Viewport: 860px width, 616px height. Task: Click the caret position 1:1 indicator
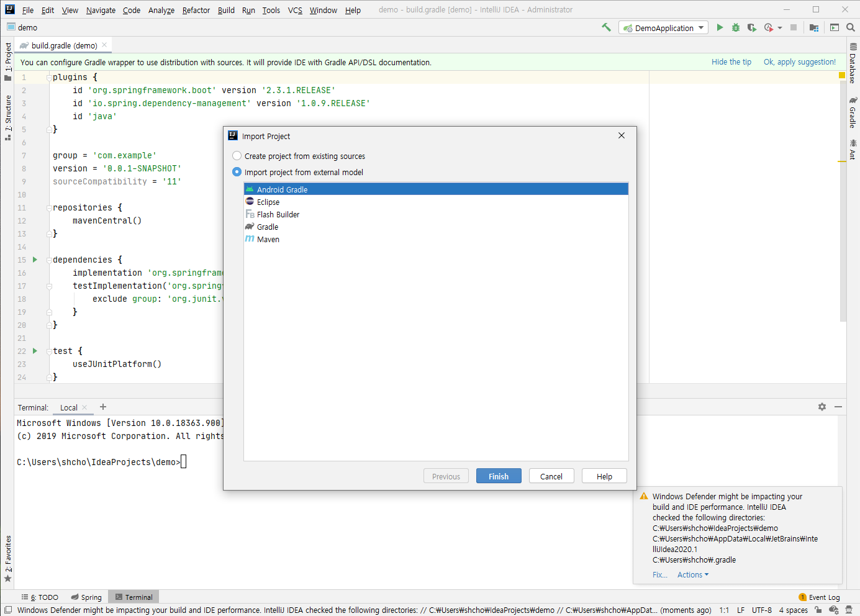click(x=724, y=610)
